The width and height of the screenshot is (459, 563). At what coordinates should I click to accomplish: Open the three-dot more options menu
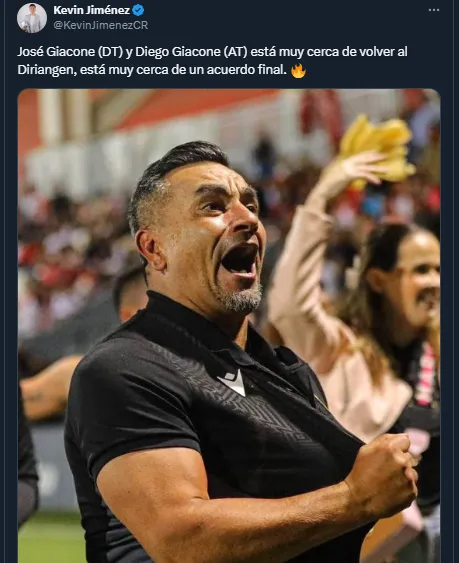(434, 10)
